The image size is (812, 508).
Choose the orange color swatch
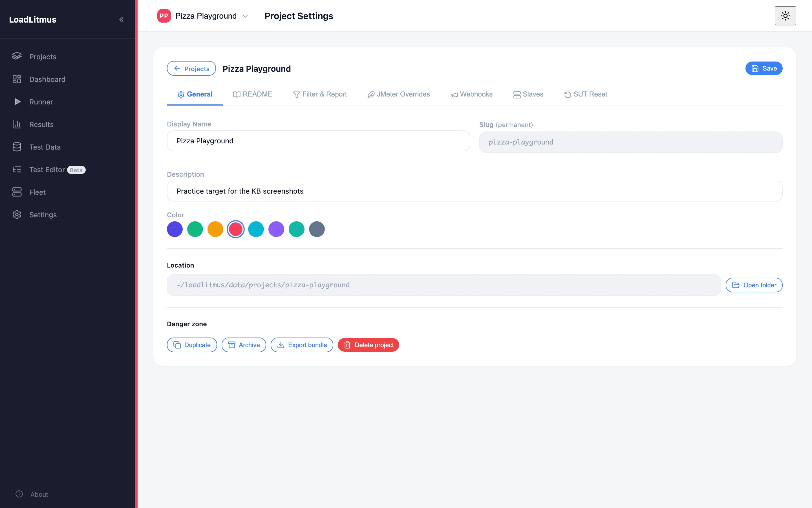click(x=215, y=229)
